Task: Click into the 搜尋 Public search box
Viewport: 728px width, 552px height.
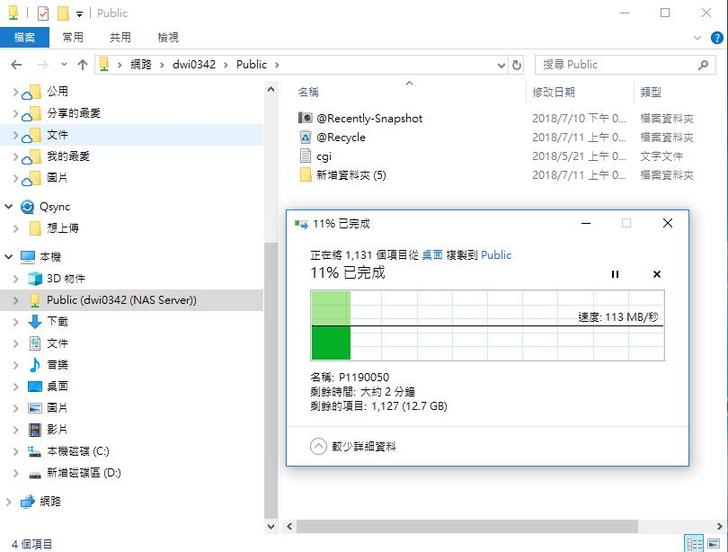Action: click(625, 65)
